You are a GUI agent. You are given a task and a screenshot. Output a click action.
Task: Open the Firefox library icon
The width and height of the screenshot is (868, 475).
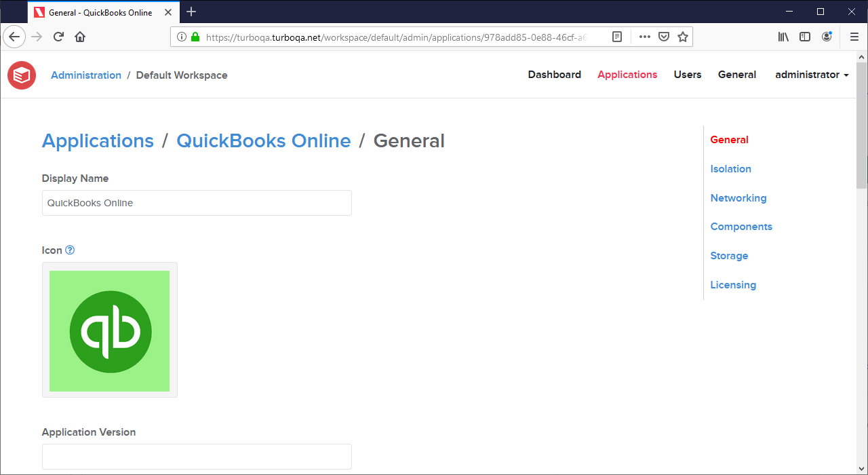coord(783,37)
